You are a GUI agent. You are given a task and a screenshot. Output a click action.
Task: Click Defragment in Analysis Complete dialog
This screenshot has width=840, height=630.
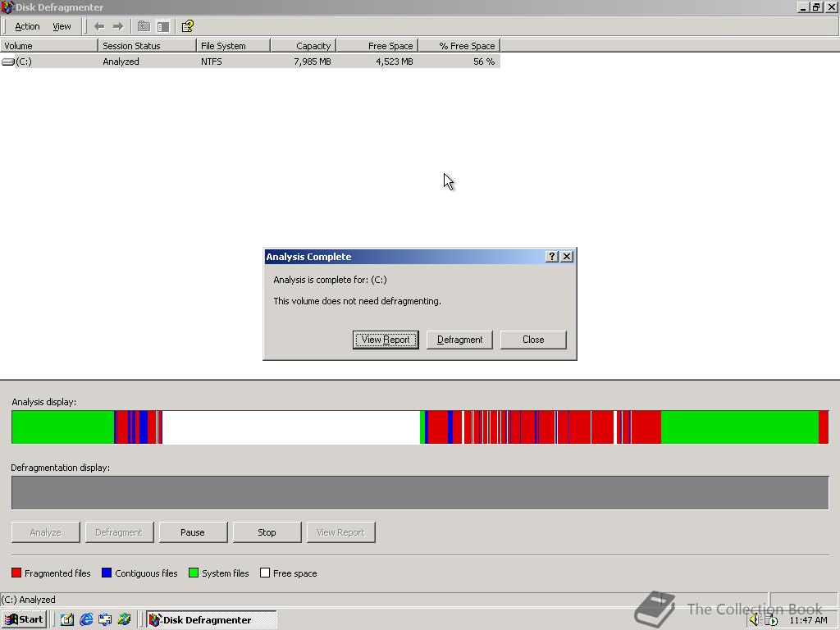[x=459, y=340]
